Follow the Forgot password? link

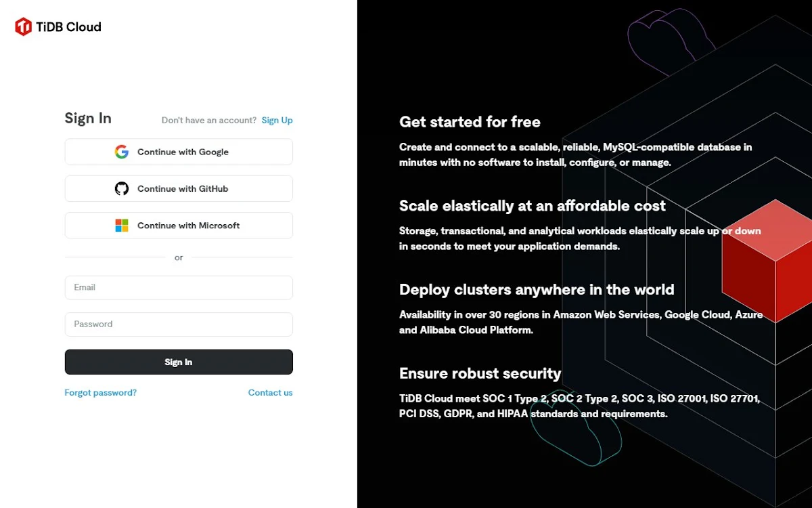tap(101, 392)
